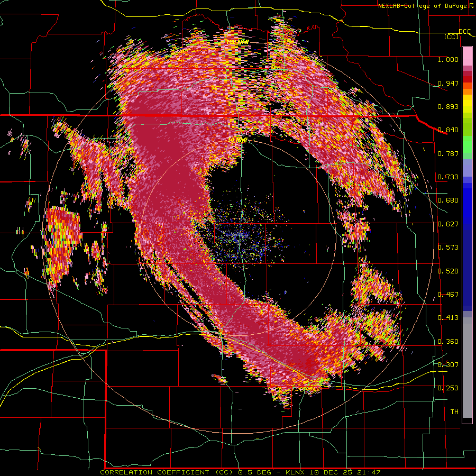Click the 100 NMI range ring label
This screenshot has height=476, width=476.
point(237,42)
